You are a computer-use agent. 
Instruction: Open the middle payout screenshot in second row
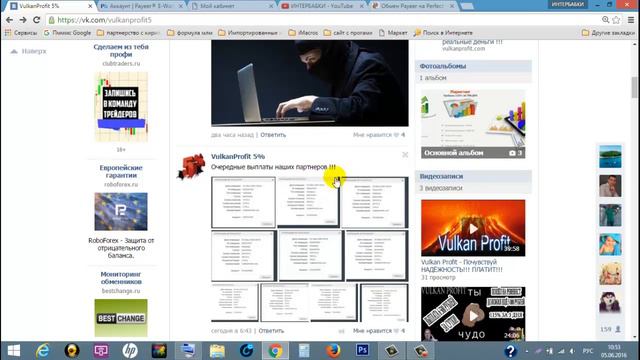tap(311, 256)
